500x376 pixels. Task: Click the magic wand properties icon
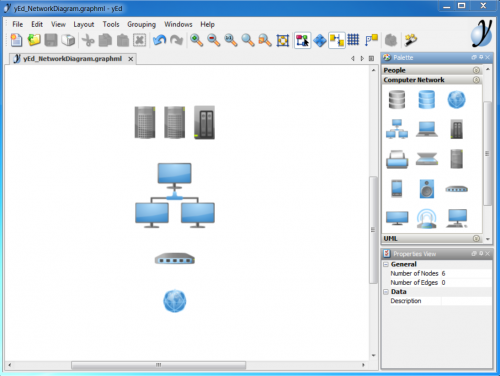411,40
